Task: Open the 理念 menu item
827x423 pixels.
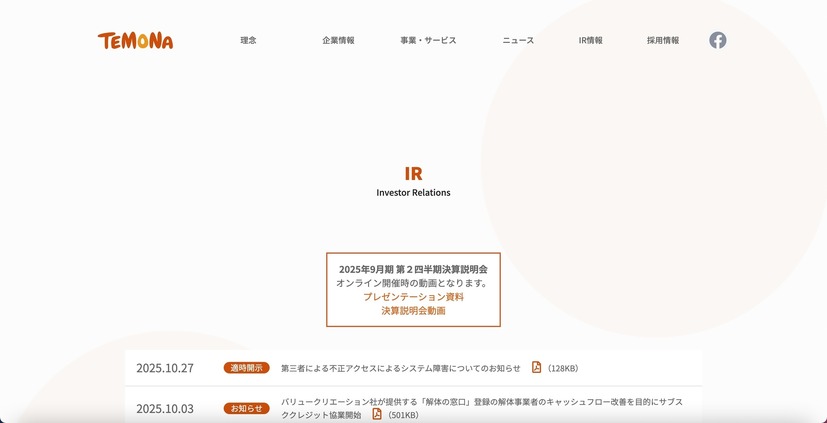Action: point(248,40)
